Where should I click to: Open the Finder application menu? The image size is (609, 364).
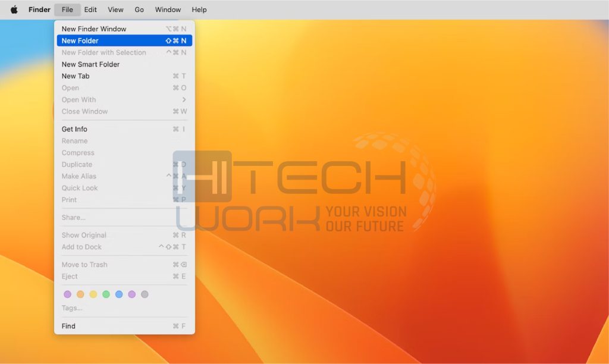(x=39, y=10)
